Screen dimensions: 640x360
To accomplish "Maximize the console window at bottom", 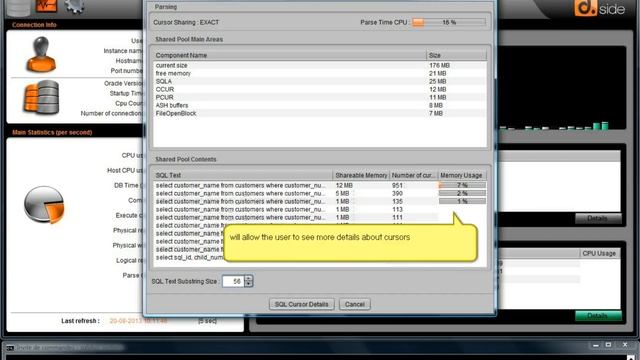I will coord(608,345).
